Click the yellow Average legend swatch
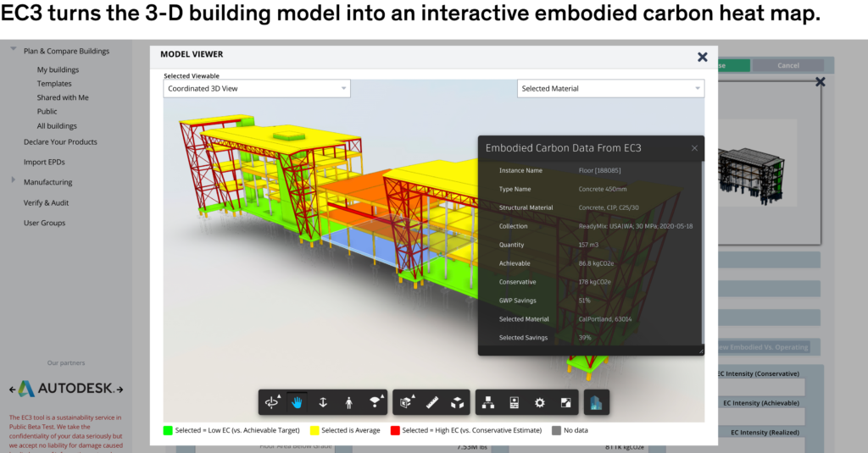This screenshot has width=868, height=453. pyautogui.click(x=314, y=430)
